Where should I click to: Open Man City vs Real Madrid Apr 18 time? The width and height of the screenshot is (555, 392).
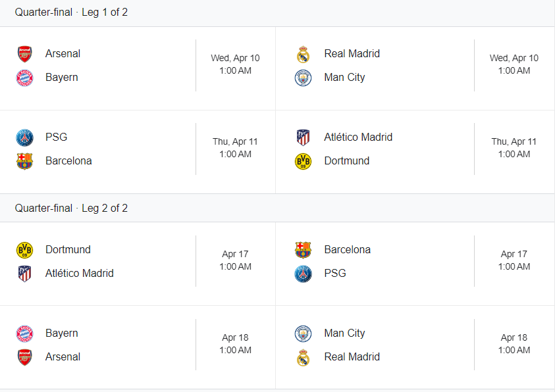514,343
